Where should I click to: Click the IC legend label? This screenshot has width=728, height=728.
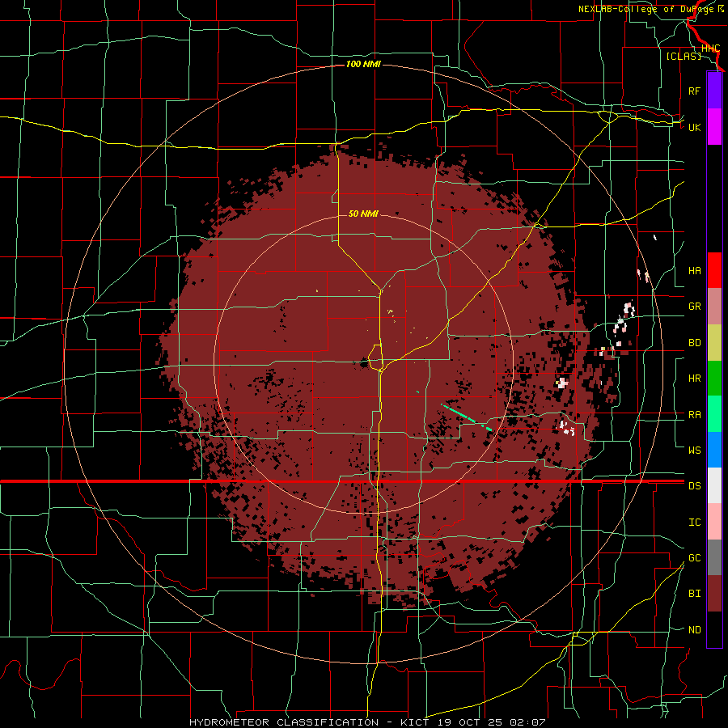[x=694, y=523]
